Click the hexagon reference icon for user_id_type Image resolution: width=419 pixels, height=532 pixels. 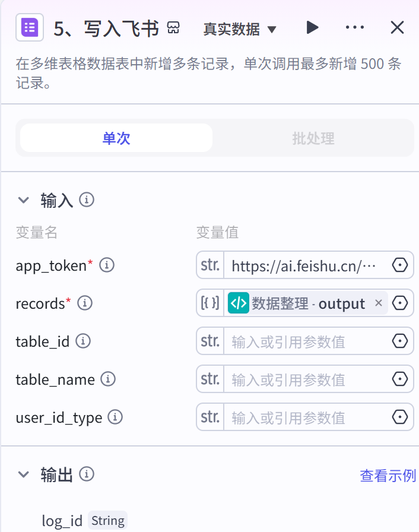click(400, 417)
